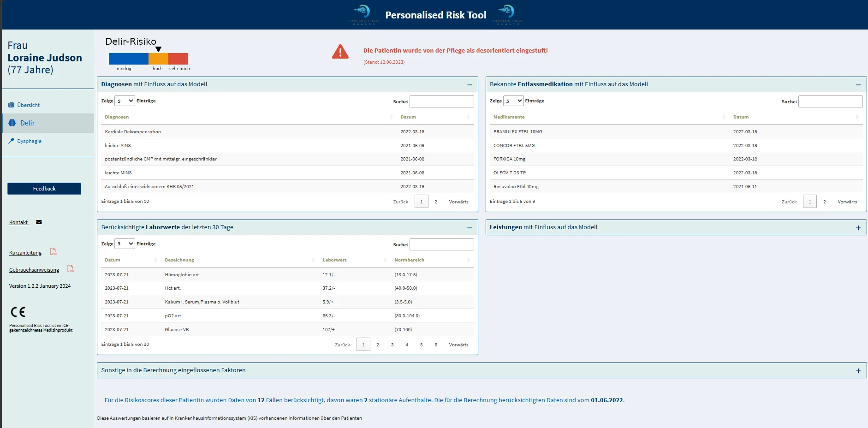Go to the Dysphagie section

point(25,141)
